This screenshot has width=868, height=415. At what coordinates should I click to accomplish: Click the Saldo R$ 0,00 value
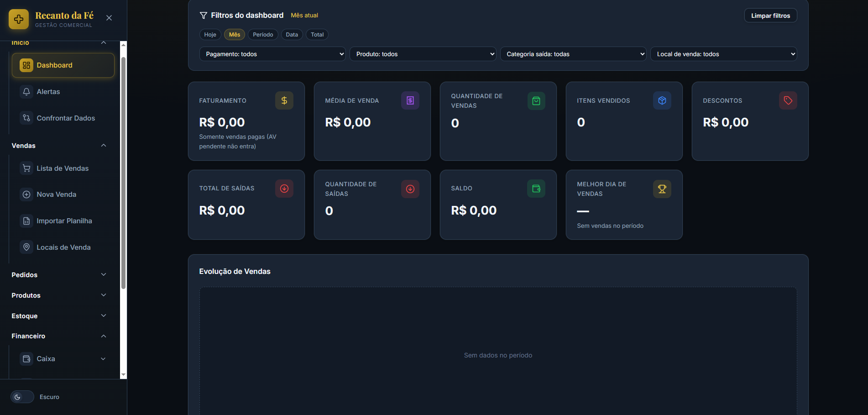[x=474, y=210]
